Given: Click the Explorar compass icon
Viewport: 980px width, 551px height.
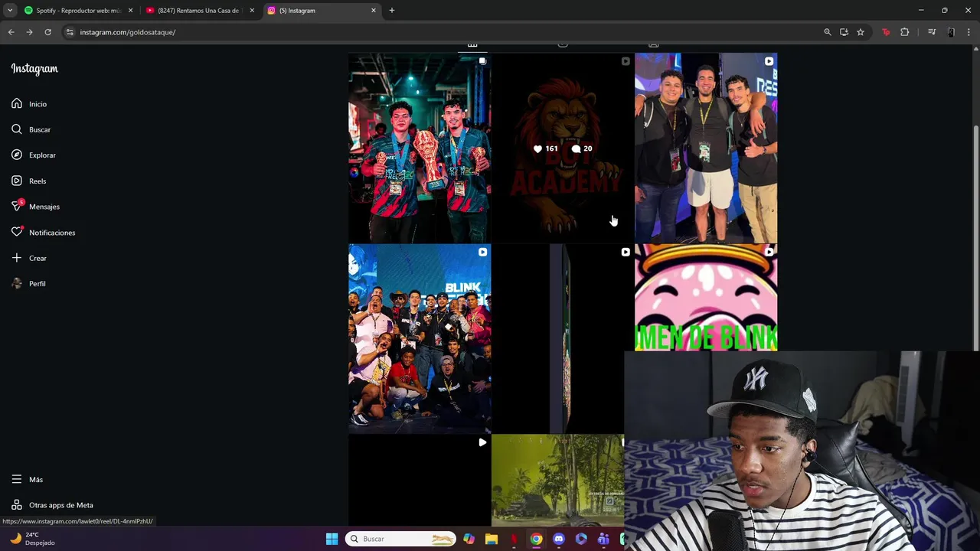Looking at the screenshot, I should [17, 155].
